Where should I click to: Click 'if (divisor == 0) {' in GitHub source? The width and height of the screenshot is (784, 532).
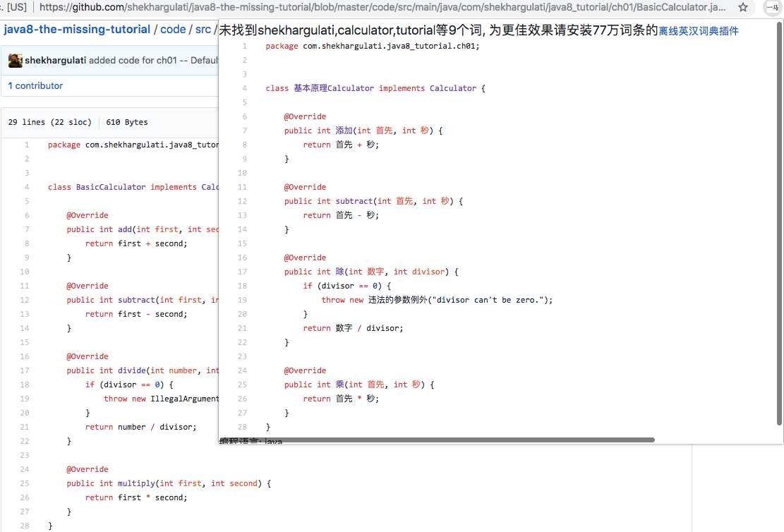click(130, 385)
